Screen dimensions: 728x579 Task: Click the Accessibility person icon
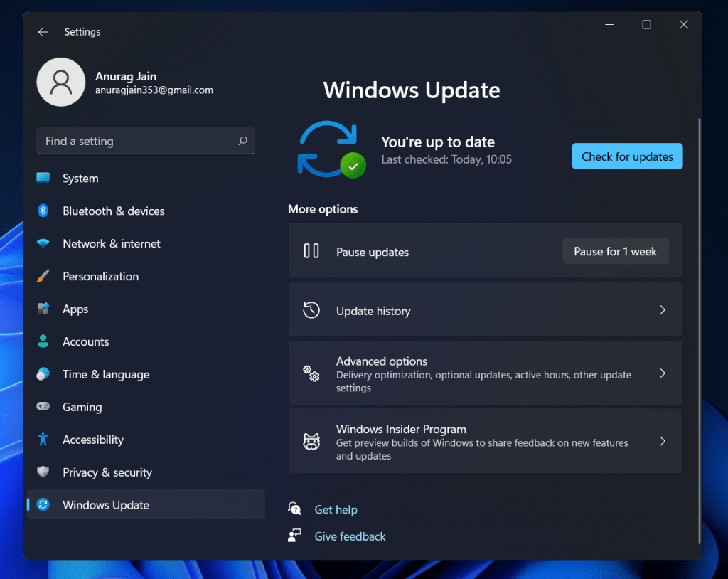click(x=45, y=440)
